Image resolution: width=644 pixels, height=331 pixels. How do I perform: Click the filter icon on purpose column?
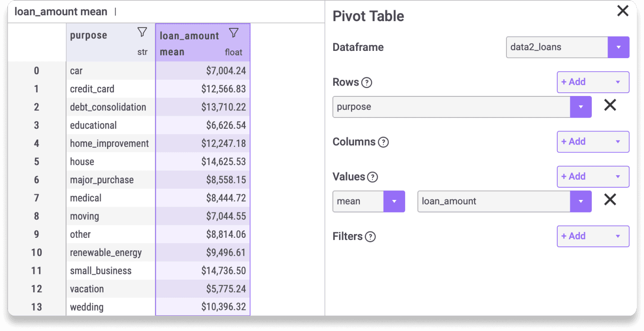pyautogui.click(x=142, y=32)
